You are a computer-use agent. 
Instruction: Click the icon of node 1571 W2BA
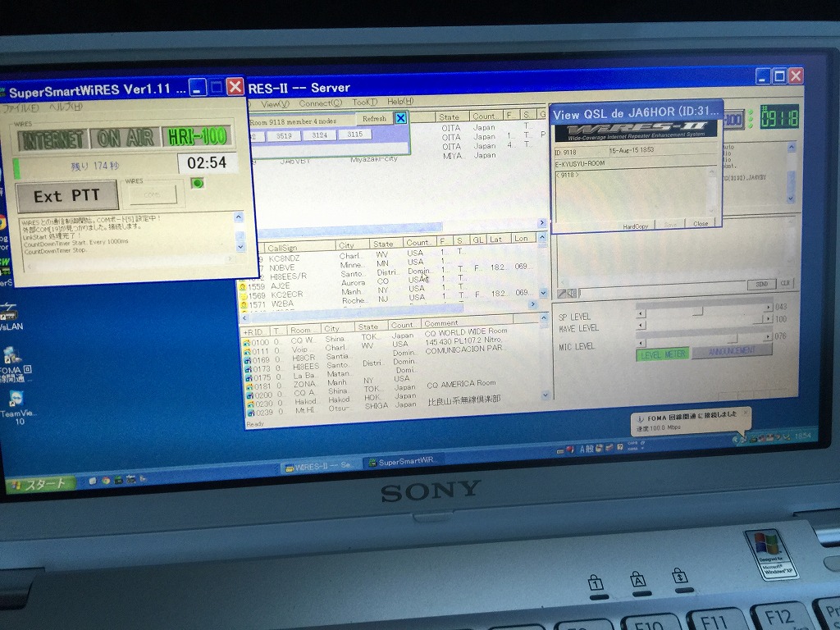(x=243, y=305)
